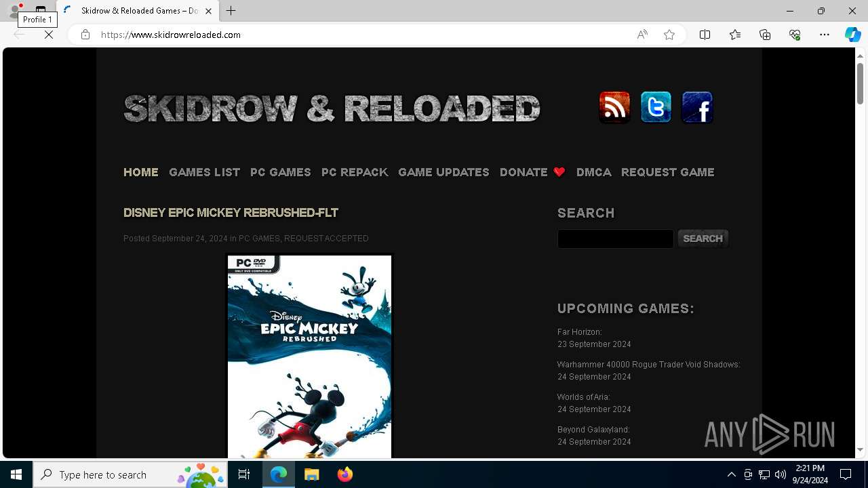The image size is (868, 488).
Task: Click the Skidrow & Reloaded tab
Action: (138, 11)
